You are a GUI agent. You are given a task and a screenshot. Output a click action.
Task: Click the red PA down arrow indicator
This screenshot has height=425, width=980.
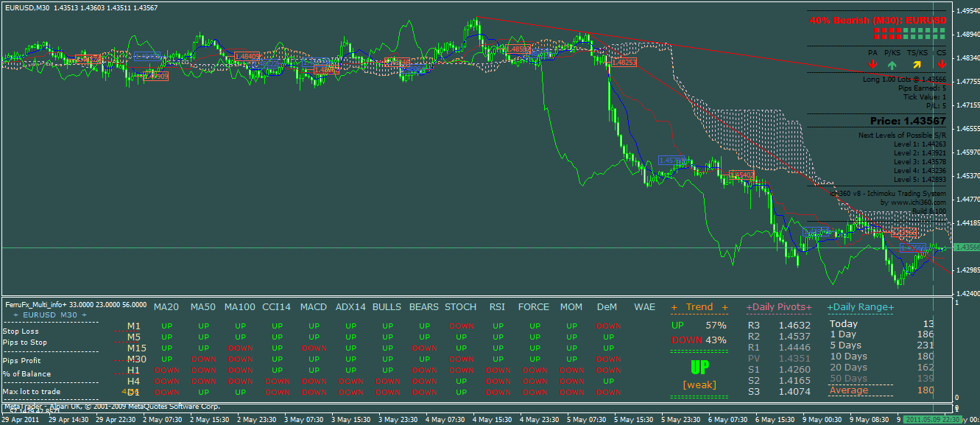[x=873, y=65]
